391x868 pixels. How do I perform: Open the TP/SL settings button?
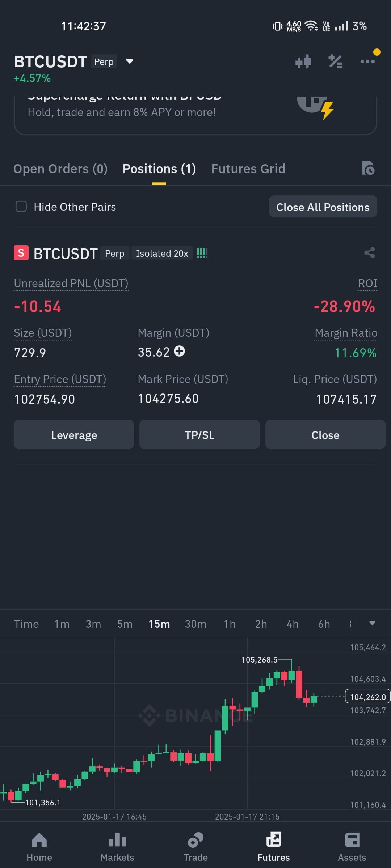(x=199, y=435)
